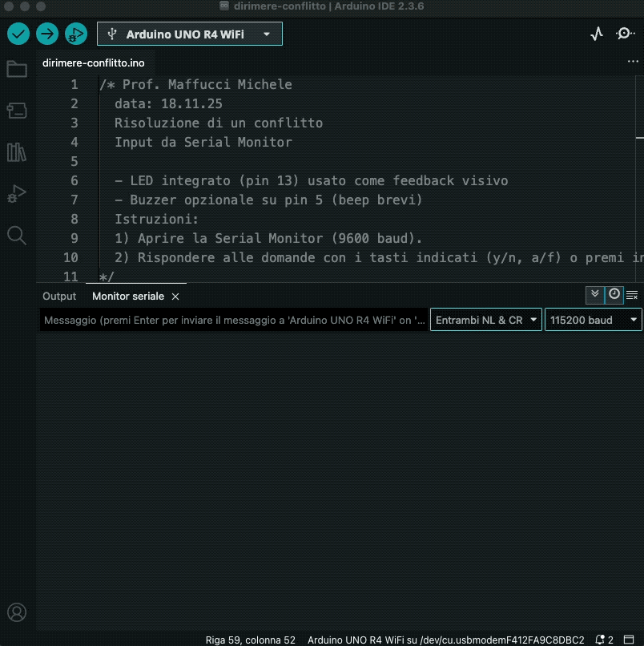This screenshot has width=644, height=646.
Task: Open the Search panel in the sidebar
Action: pos(16,235)
